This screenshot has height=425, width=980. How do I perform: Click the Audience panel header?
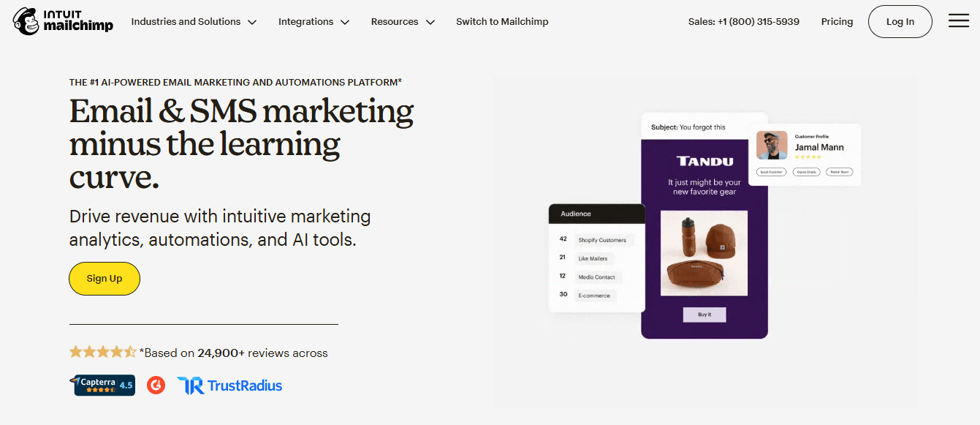597,214
